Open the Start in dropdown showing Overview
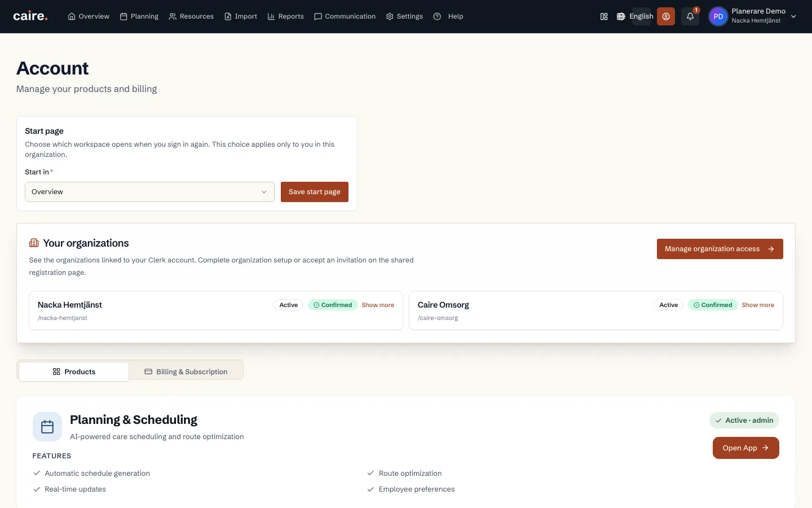The width and height of the screenshot is (812, 508). point(149,192)
